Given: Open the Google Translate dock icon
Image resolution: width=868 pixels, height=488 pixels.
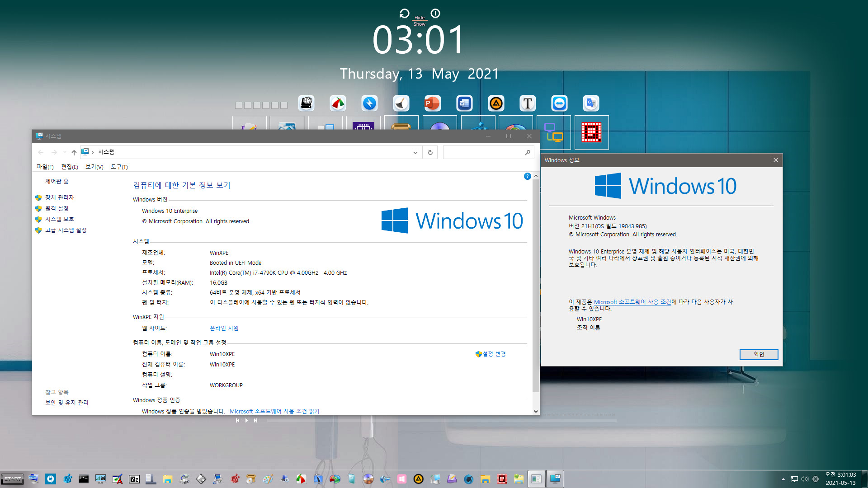Looking at the screenshot, I should coord(591,103).
